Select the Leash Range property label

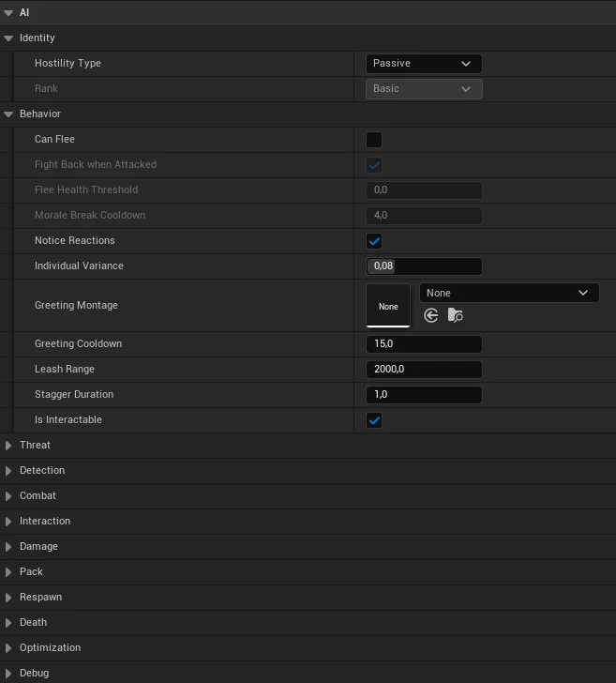pyautogui.click(x=65, y=369)
